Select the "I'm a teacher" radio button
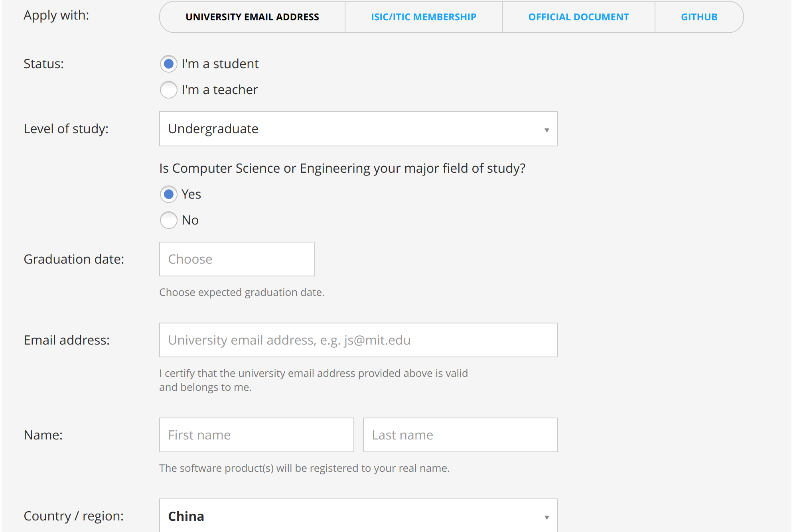This screenshot has height=532, width=801. click(169, 90)
